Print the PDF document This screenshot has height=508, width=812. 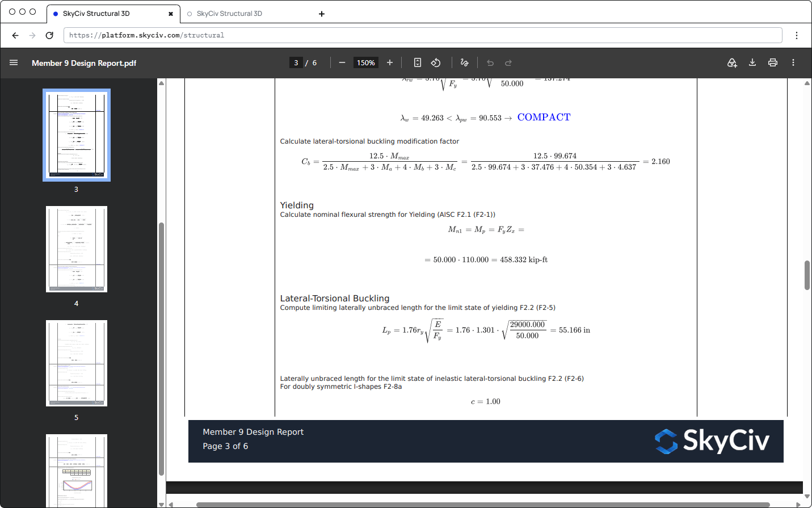(773, 63)
